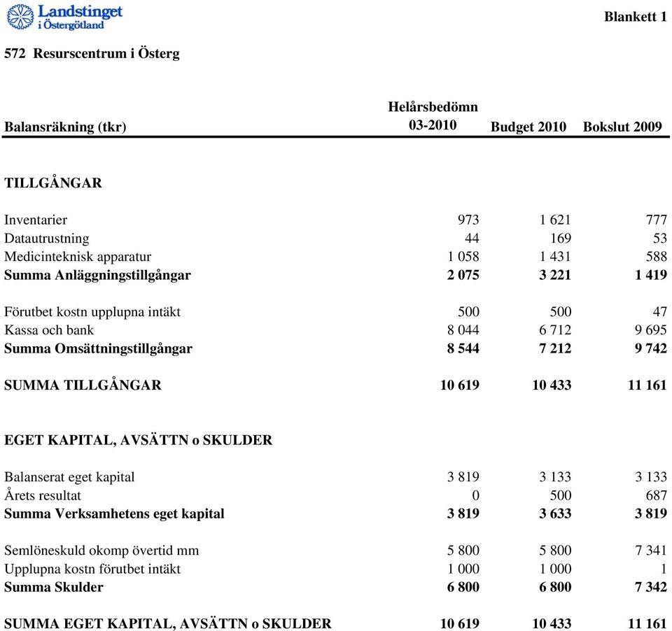Click Summa Verksamhetens eget kapital budget 3 633
The width and height of the screenshot is (672, 631).
tap(555, 513)
